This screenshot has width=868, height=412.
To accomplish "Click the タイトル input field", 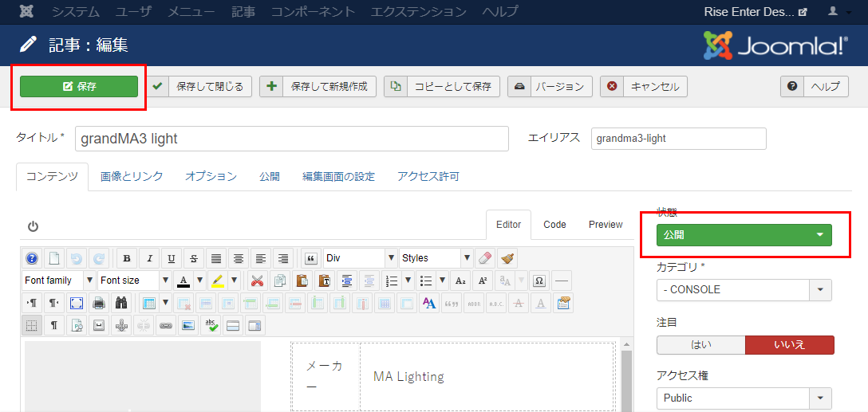I will (x=292, y=139).
